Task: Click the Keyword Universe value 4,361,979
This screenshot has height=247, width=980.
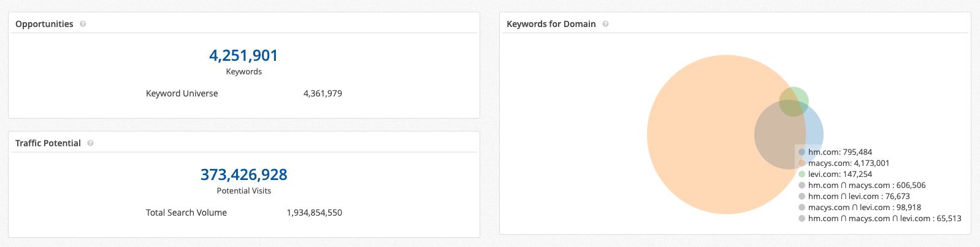Action: pos(323,93)
